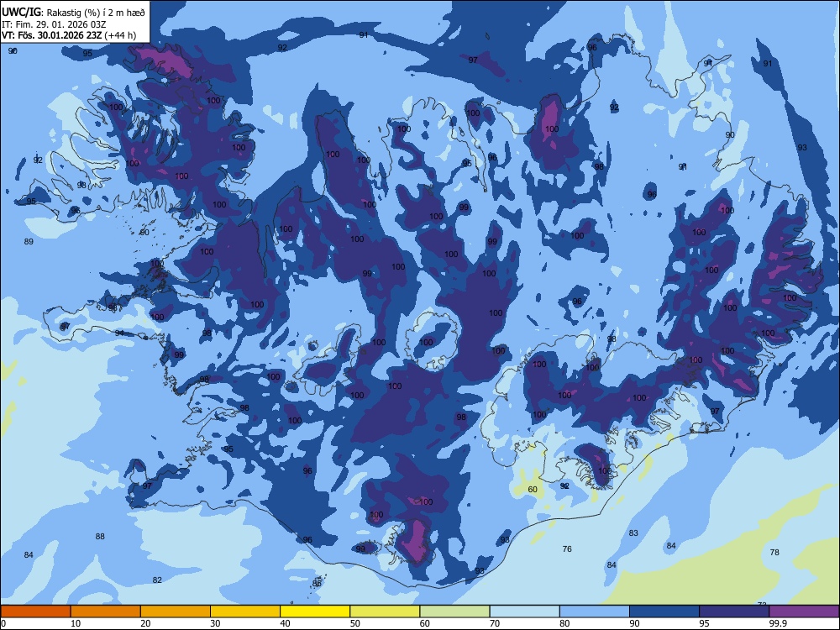The width and height of the screenshot is (840, 630).
Task: Select the medium blue 90–95 legend color
Action: click(664, 612)
